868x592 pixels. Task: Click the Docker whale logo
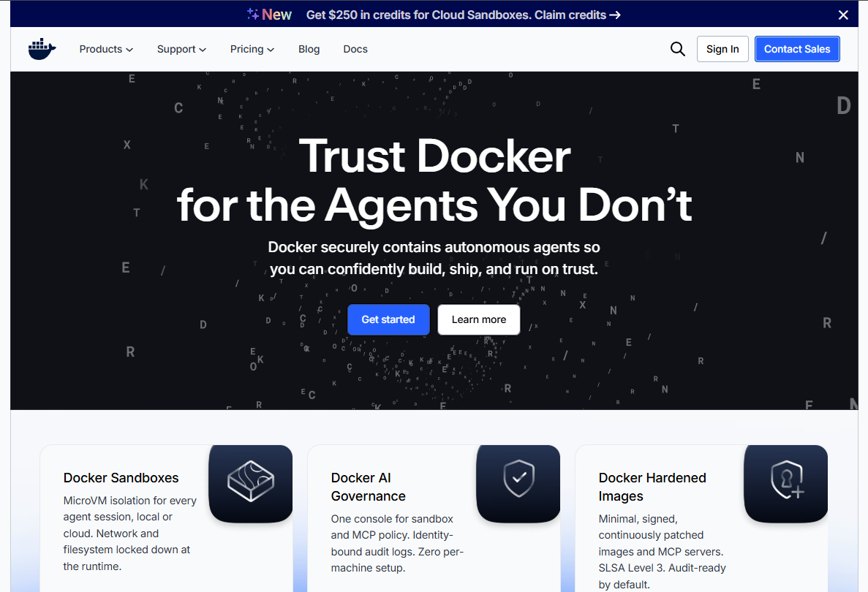42,49
